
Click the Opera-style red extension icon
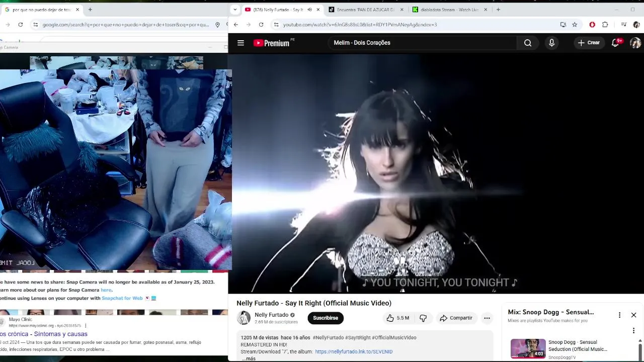tap(592, 25)
